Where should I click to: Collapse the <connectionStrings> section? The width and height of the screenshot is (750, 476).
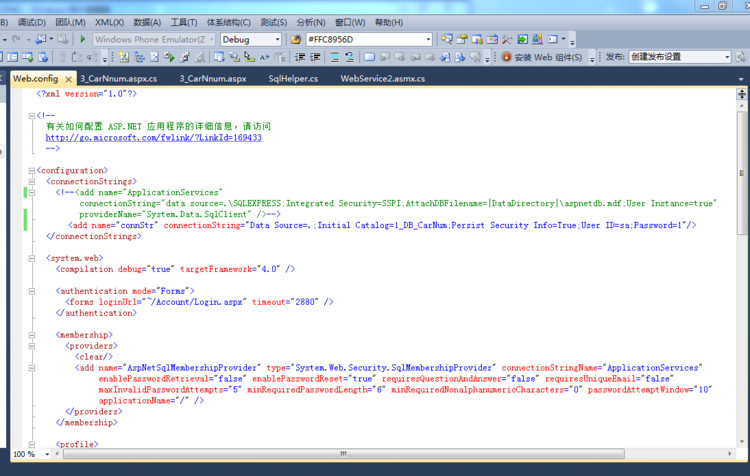tap(32, 181)
